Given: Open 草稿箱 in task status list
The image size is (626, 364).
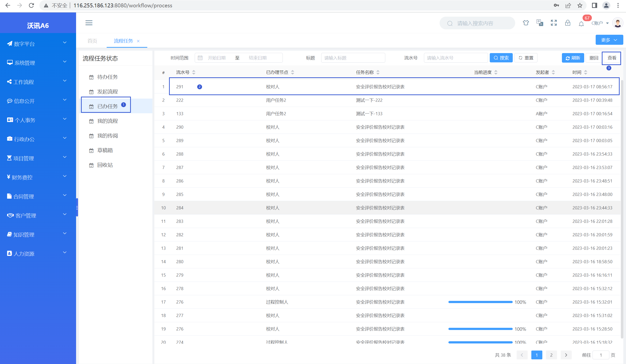Looking at the screenshot, I should pyautogui.click(x=105, y=150).
